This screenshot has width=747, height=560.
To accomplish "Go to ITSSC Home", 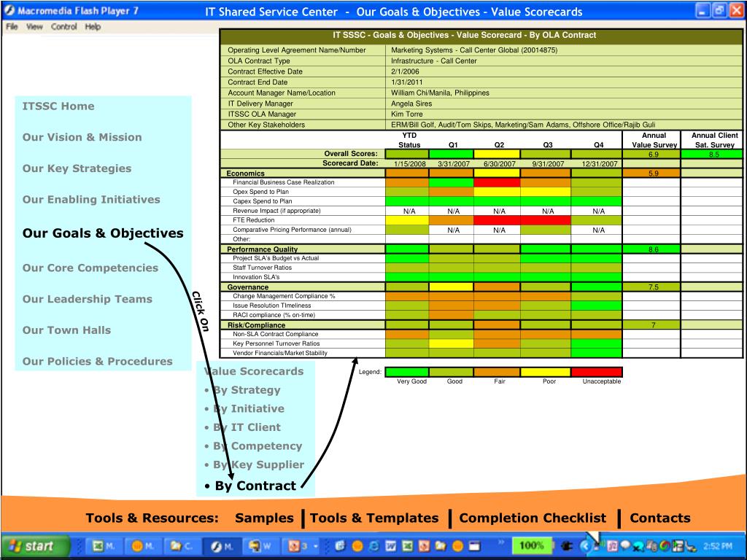I will pos(58,106).
